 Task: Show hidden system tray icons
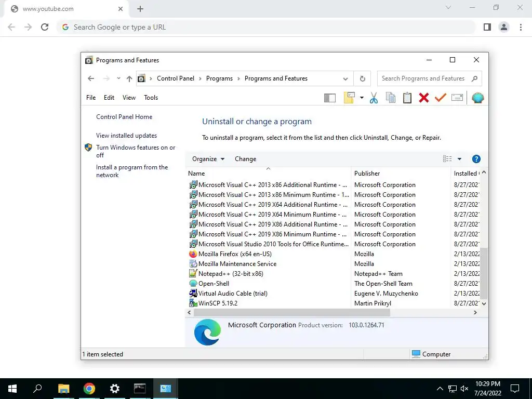(440, 389)
